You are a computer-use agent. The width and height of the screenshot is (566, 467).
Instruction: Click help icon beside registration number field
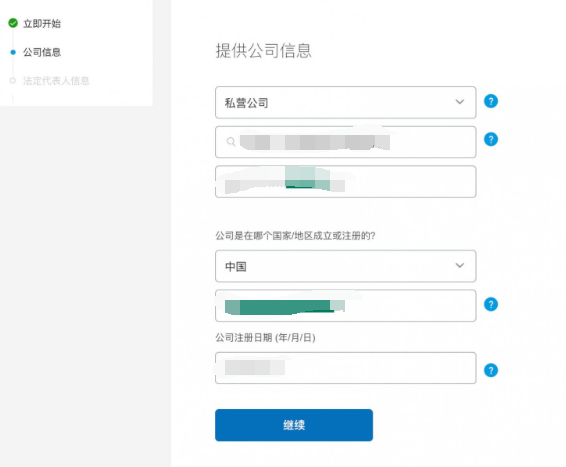491,304
